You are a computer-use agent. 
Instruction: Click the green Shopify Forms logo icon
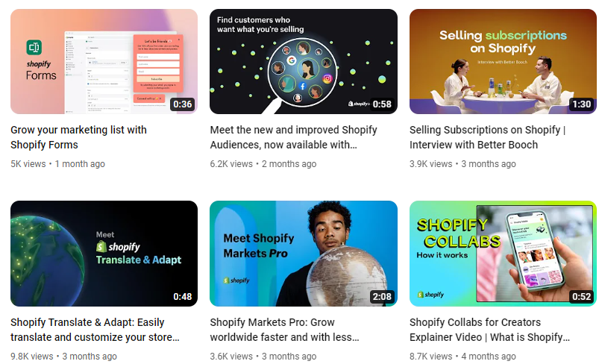[x=34, y=48]
